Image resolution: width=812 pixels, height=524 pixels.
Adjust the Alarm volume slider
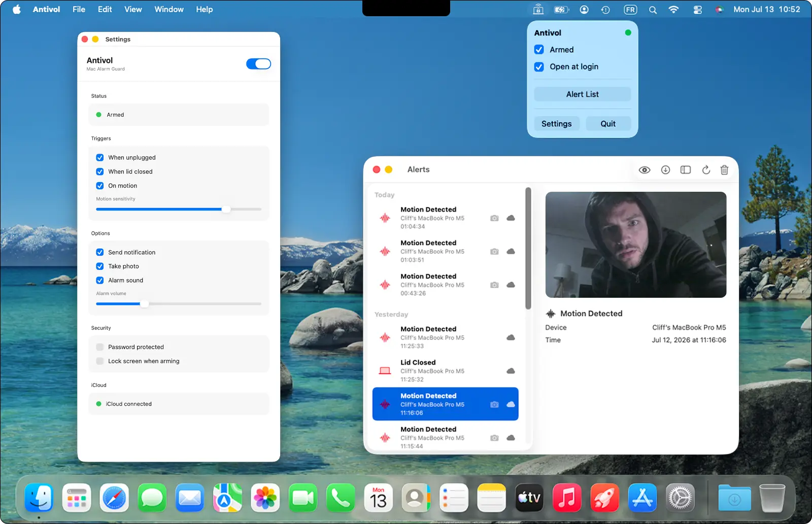click(x=144, y=304)
